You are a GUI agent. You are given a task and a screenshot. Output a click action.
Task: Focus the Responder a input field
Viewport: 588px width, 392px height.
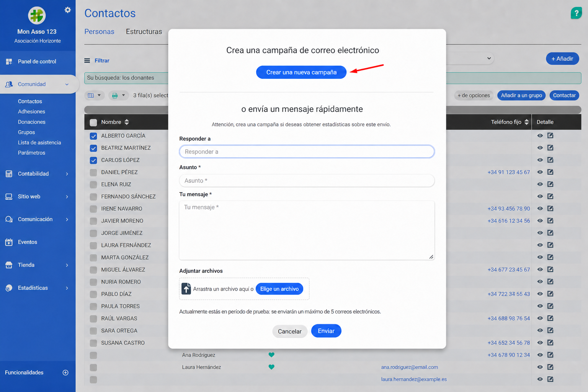click(307, 152)
